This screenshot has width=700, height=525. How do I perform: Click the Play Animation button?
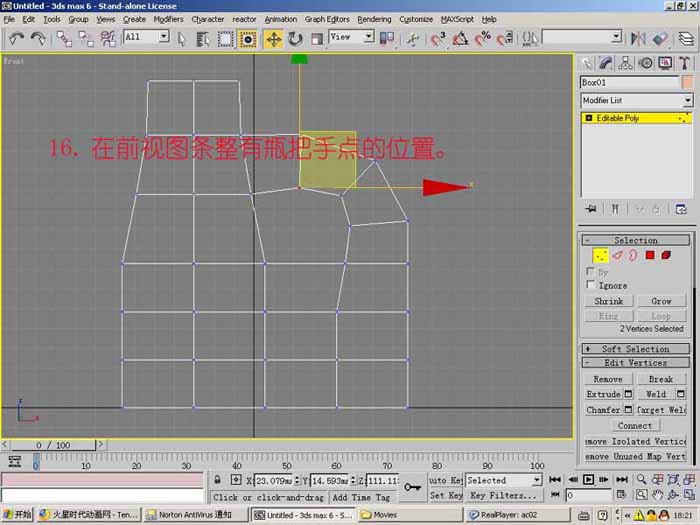coord(588,480)
